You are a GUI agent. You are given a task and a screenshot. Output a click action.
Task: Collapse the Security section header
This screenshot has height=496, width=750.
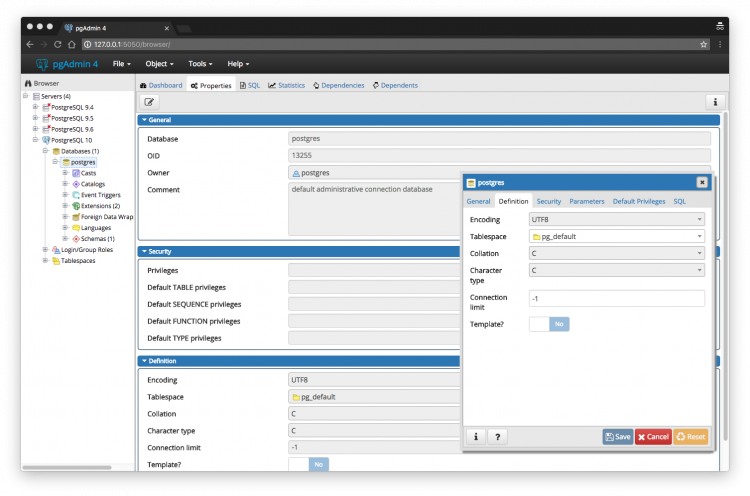coord(299,252)
